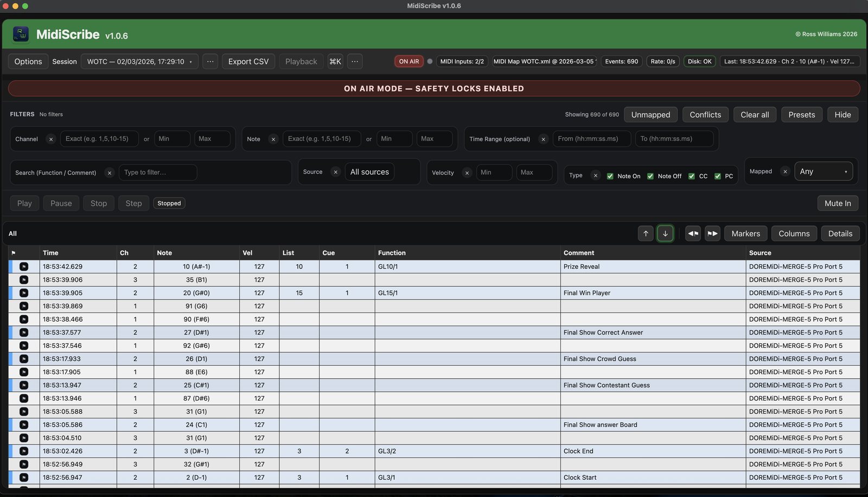Clear the Type filter with its x icon
This screenshot has width=868, height=497.
[x=596, y=175]
